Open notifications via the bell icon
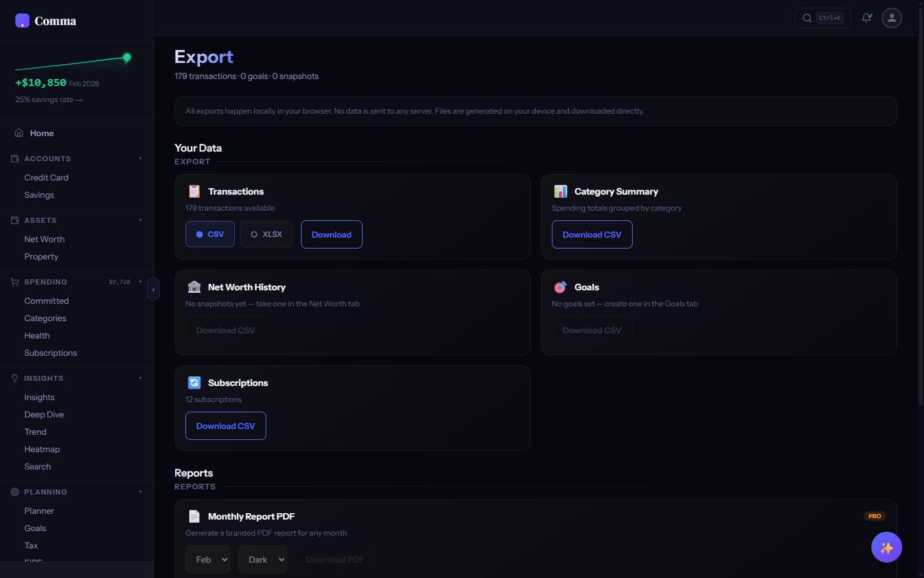The height and width of the screenshot is (578, 924). [x=866, y=18]
